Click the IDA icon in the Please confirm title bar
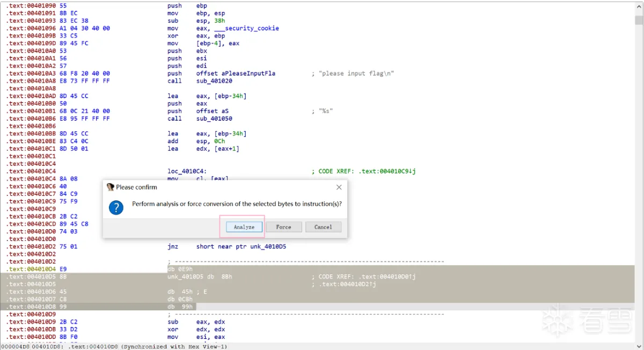644x350 pixels. 111,187
